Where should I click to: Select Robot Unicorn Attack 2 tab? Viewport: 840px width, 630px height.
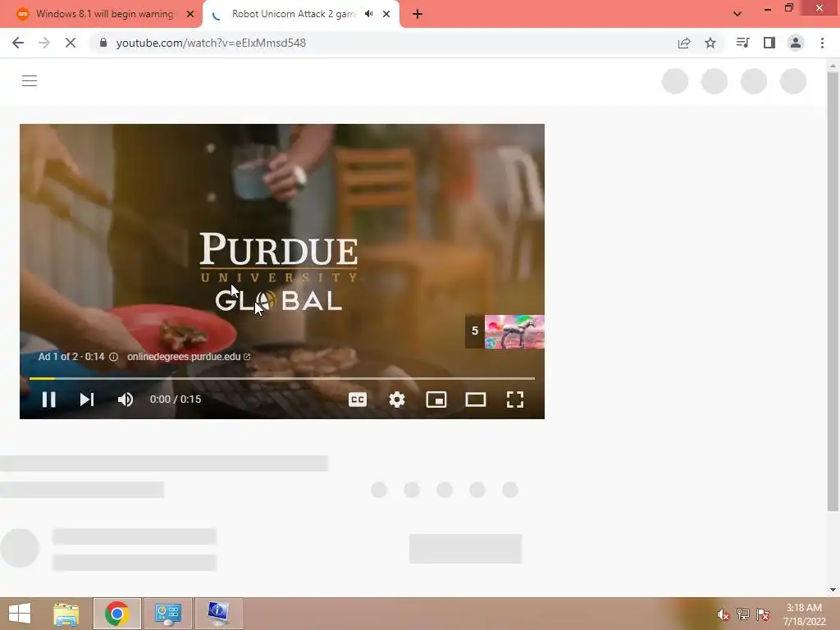294,14
